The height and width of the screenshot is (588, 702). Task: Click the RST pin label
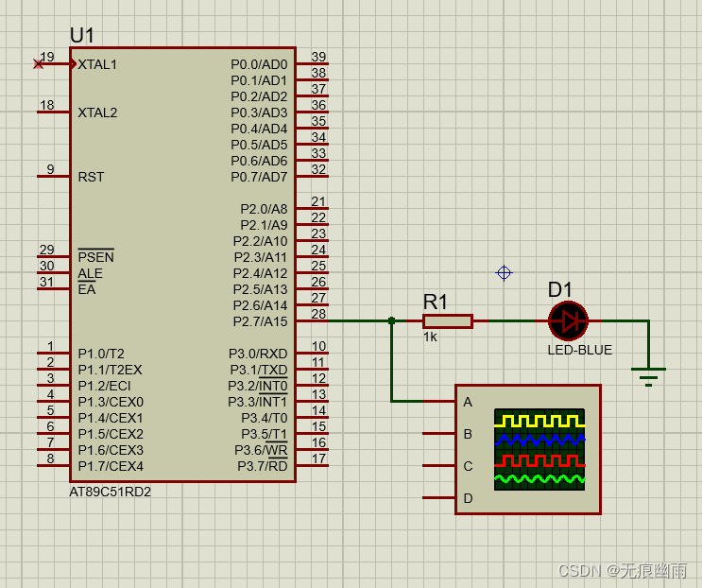(91, 177)
